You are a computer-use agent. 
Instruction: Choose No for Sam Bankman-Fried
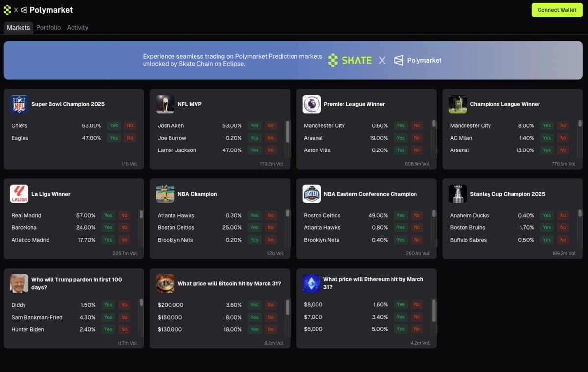pos(124,317)
